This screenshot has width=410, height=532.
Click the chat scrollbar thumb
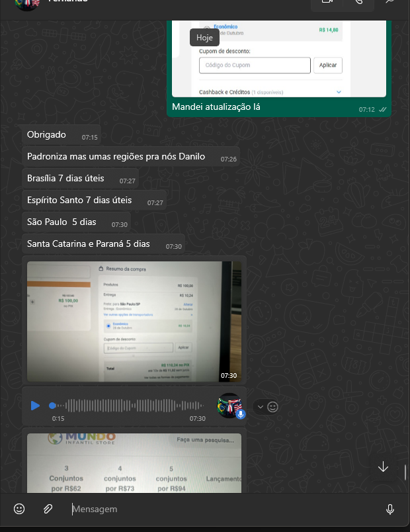click(x=405, y=472)
